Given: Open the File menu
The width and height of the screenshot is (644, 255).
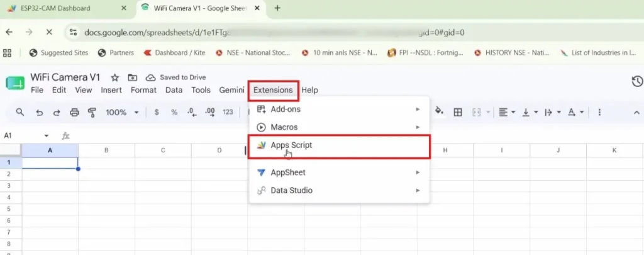Looking at the screenshot, I should point(37,90).
